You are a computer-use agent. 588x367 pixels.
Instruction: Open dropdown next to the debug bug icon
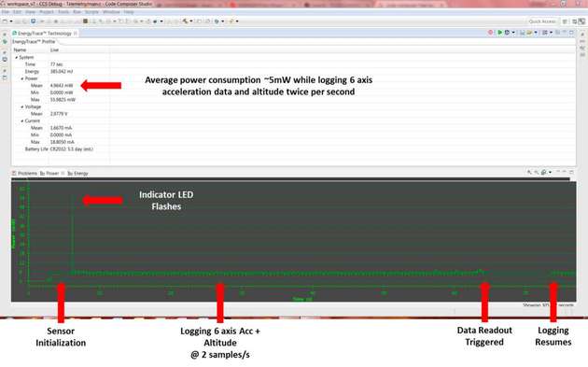[161, 21]
